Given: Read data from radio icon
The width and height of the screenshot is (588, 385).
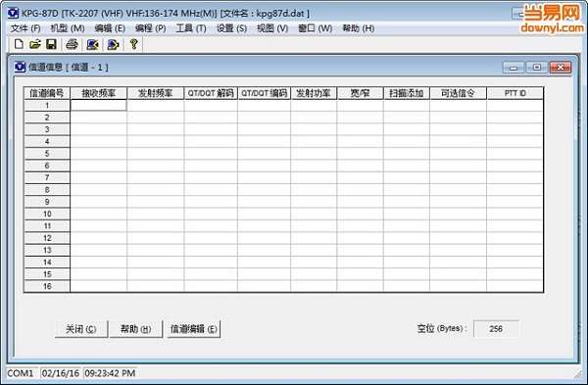Looking at the screenshot, I should [92, 45].
